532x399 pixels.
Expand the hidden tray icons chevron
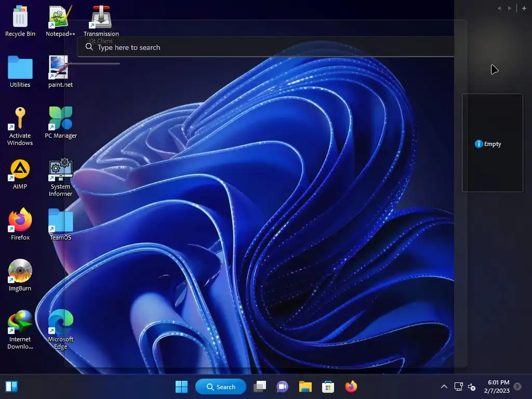coord(444,387)
